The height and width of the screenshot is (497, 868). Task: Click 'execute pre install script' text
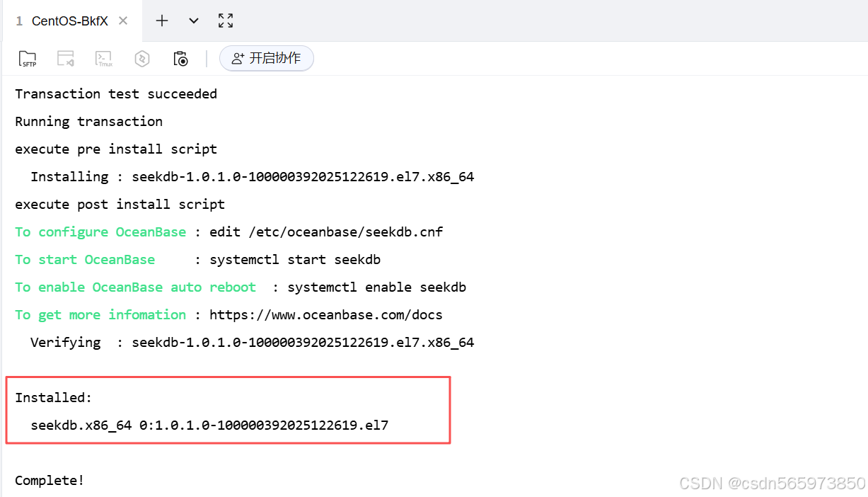pos(116,149)
